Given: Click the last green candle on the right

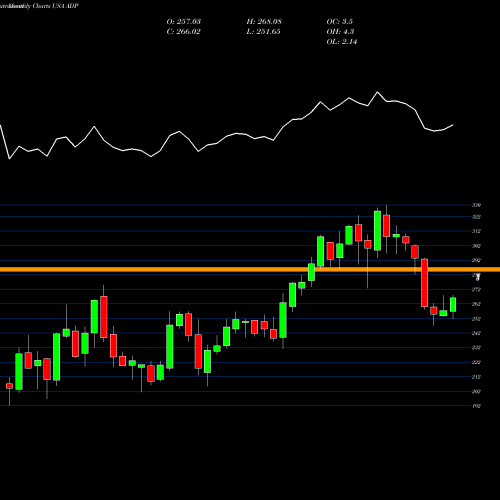Looking at the screenshot, I should click(x=453, y=305).
